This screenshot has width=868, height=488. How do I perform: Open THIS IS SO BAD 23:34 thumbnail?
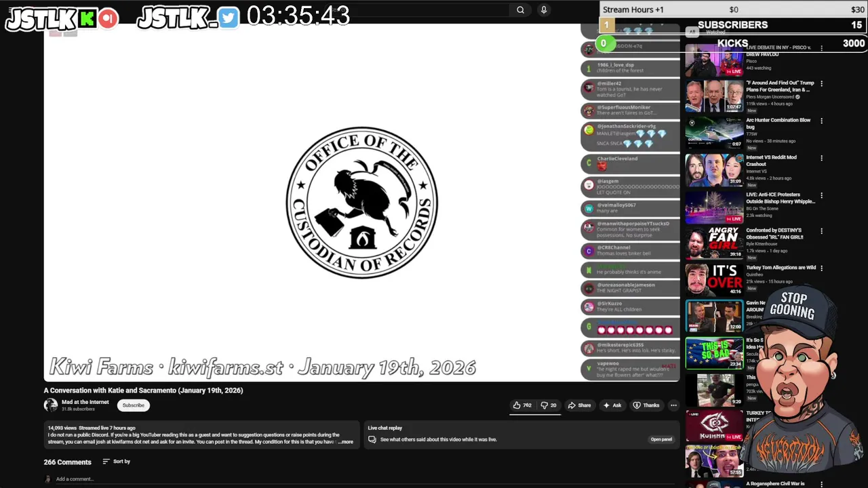coord(714,353)
